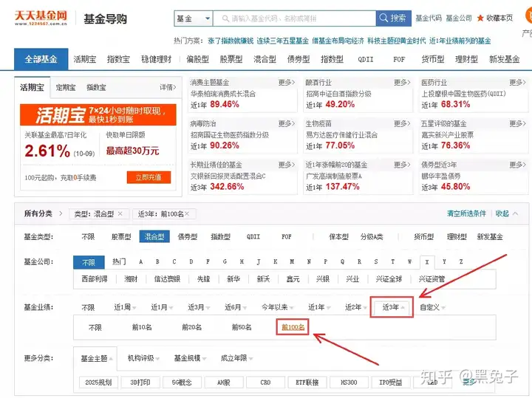
Task: Choose 信达澳银 fund company
Action: [x=167, y=279]
